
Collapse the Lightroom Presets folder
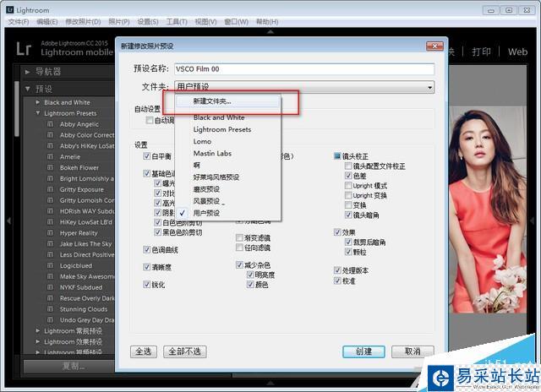(x=37, y=113)
